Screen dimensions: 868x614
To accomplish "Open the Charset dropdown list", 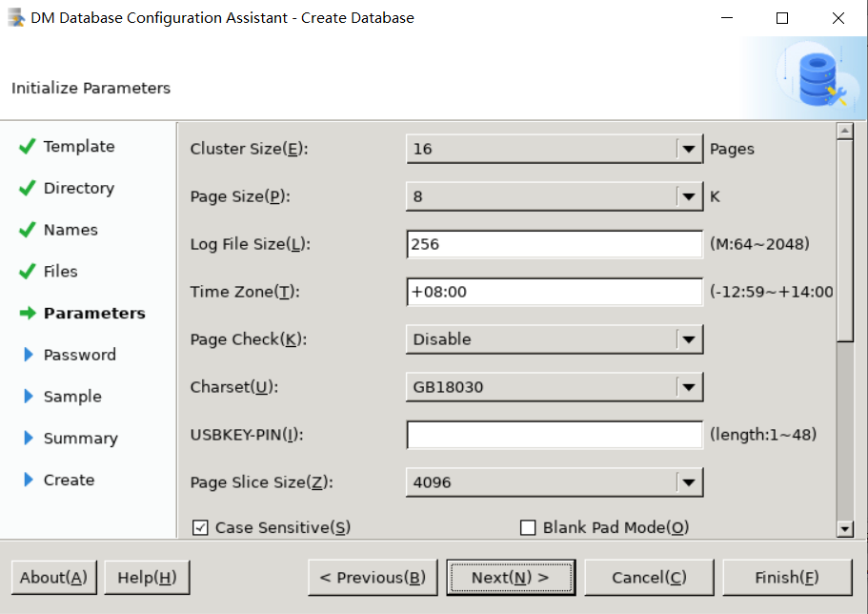I will click(689, 387).
